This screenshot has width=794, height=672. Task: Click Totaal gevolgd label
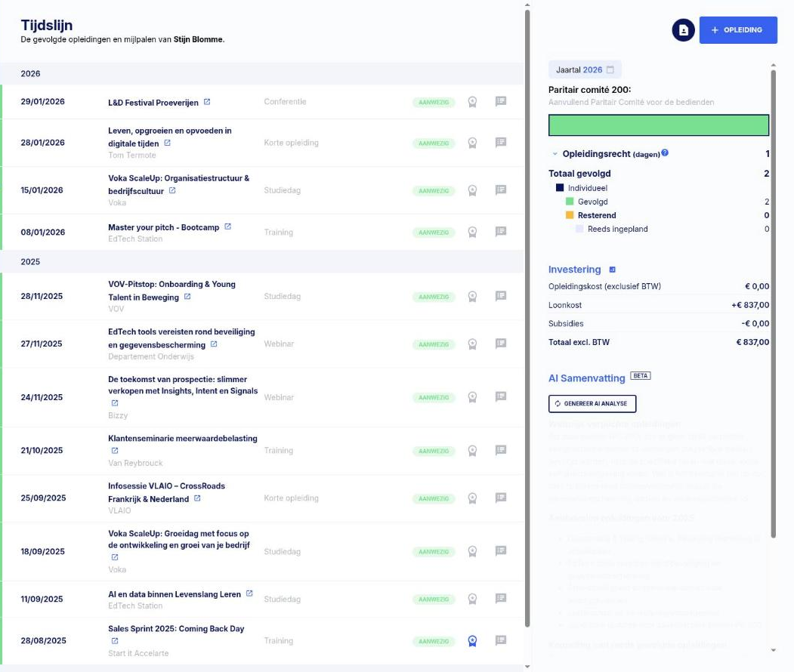[579, 174]
